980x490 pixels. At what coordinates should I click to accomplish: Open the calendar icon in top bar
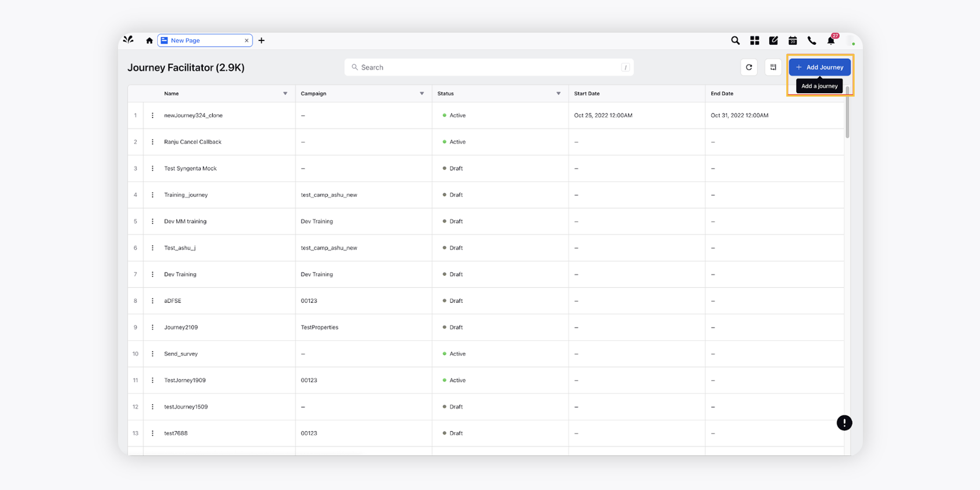click(792, 41)
